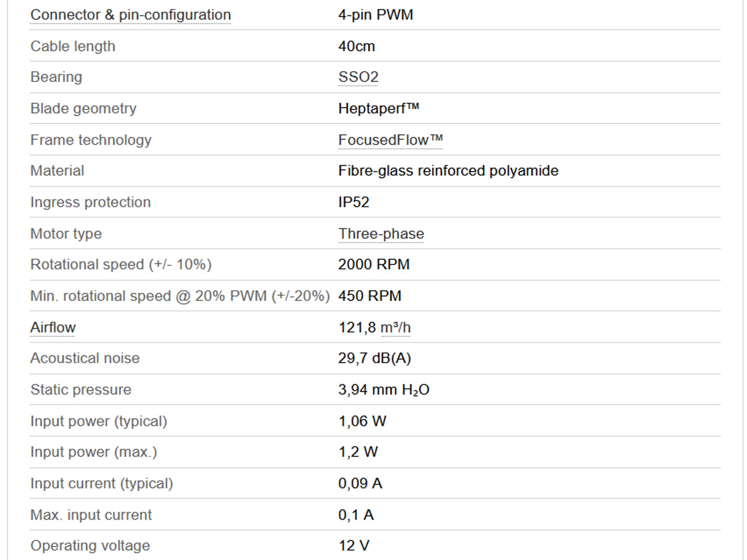Open the Connector & pin-configuration glossary link

point(131,15)
